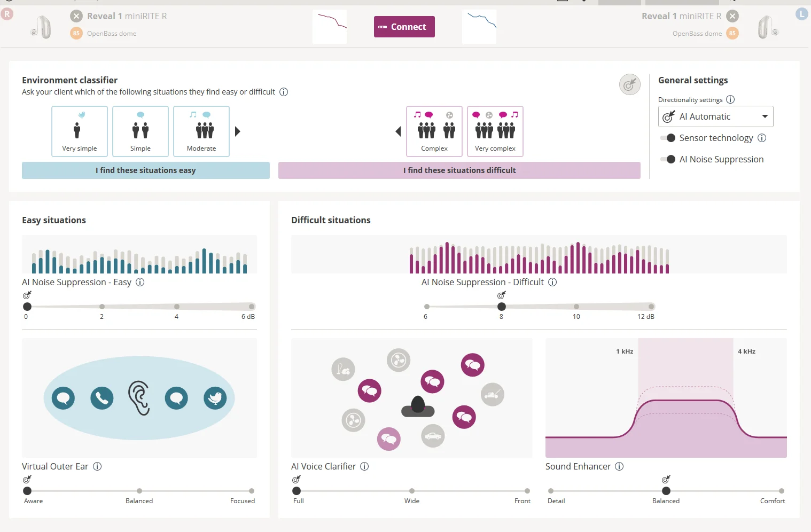Select the red R right ear indicator
The height and width of the screenshot is (532, 811).
coord(7,14)
